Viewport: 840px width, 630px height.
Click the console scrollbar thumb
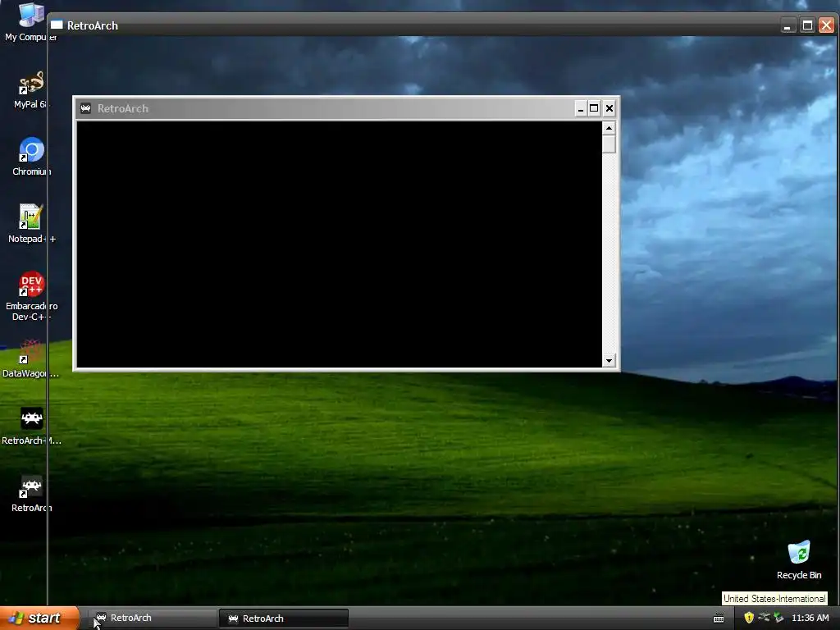pyautogui.click(x=609, y=144)
